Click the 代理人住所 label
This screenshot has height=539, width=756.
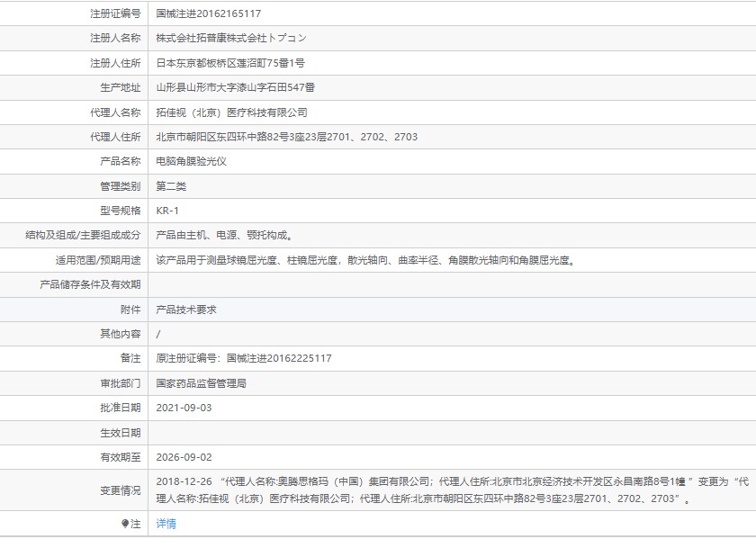(115, 137)
